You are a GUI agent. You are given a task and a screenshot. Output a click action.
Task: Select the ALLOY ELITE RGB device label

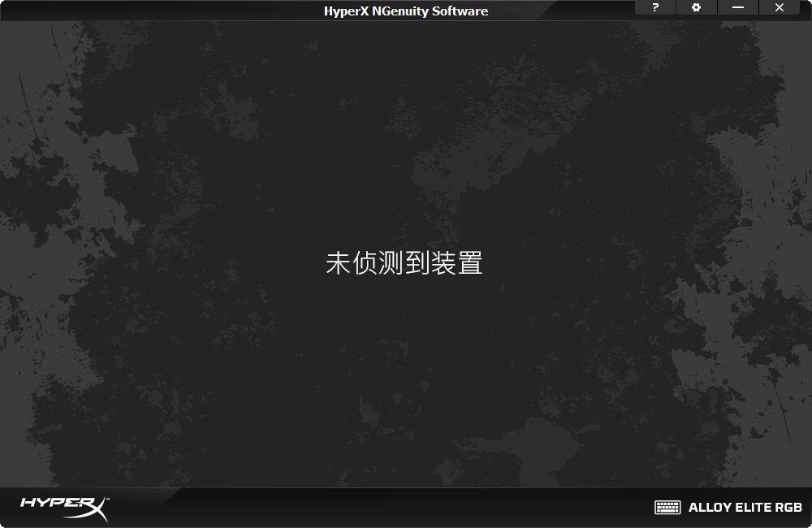[745, 507]
